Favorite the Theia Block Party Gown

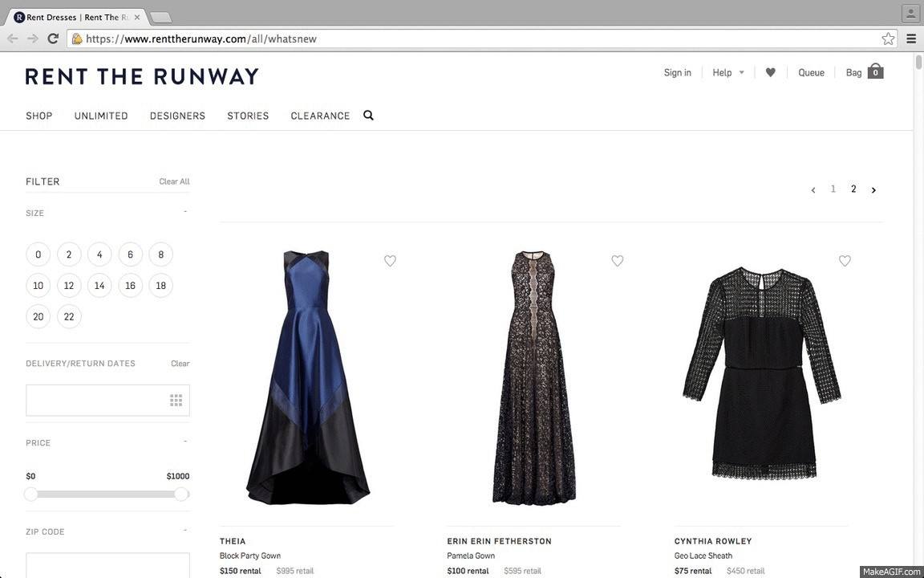point(390,260)
